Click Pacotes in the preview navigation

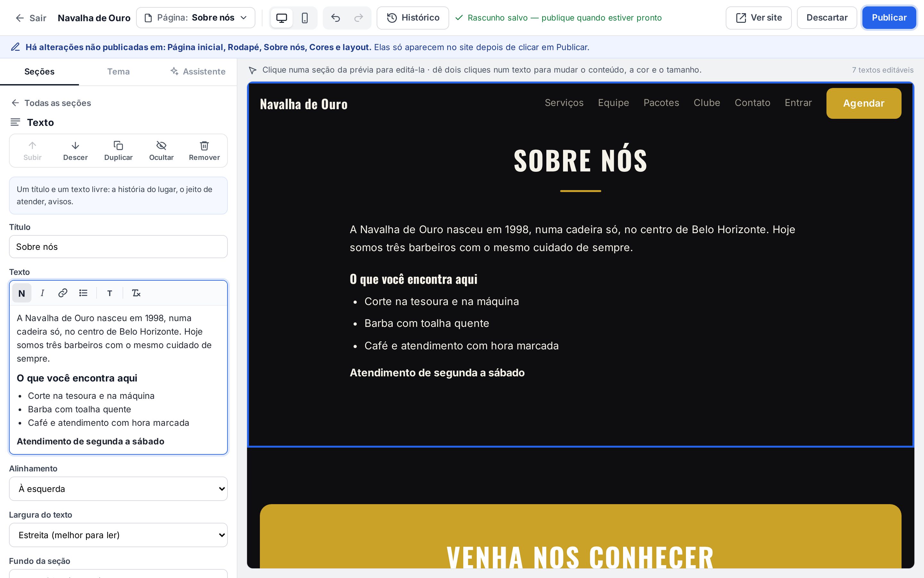point(661,103)
